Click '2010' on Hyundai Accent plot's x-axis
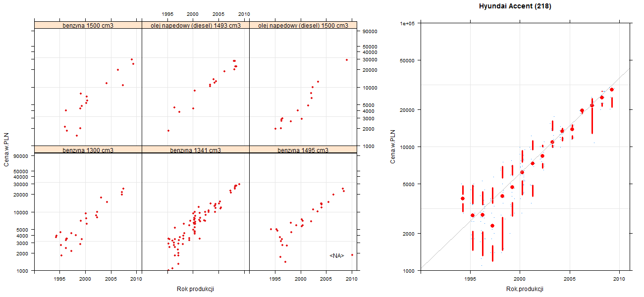The image size is (644, 297). click(619, 279)
